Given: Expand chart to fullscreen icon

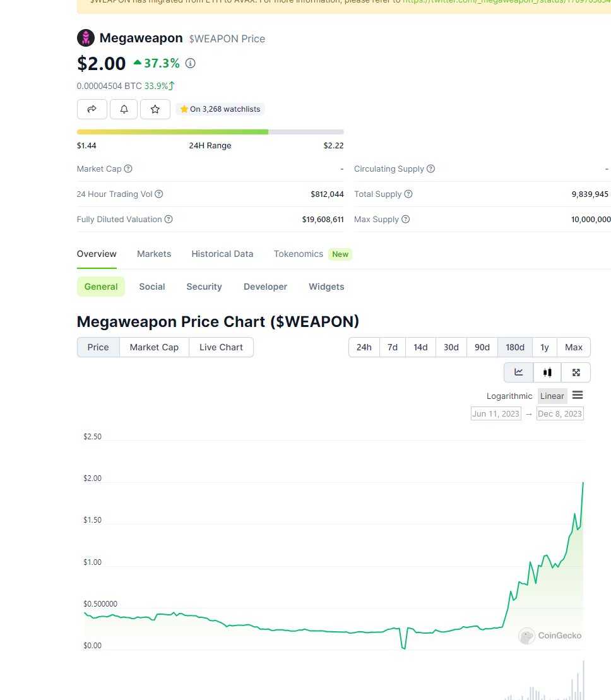Looking at the screenshot, I should tap(576, 372).
